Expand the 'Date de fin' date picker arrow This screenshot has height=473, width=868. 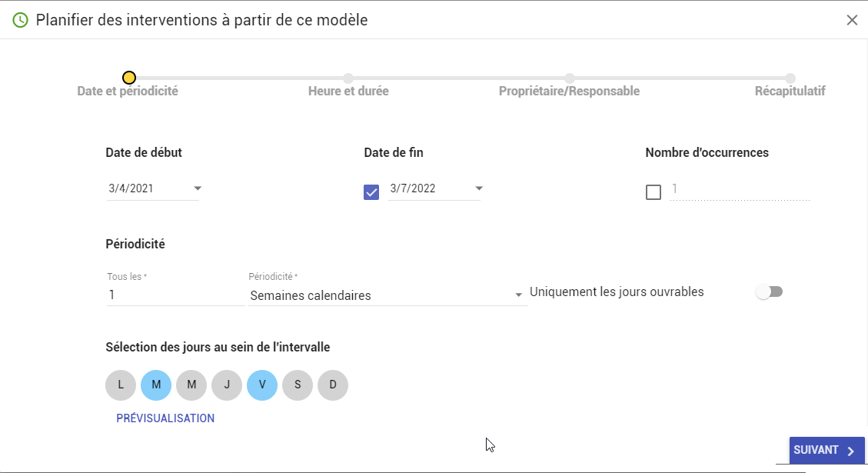(479, 188)
